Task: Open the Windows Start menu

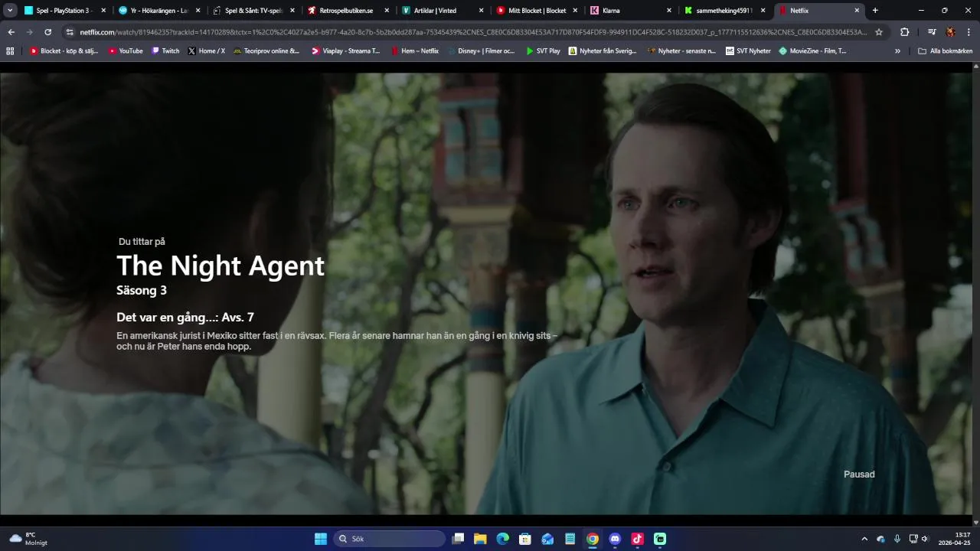Action: pos(321,539)
